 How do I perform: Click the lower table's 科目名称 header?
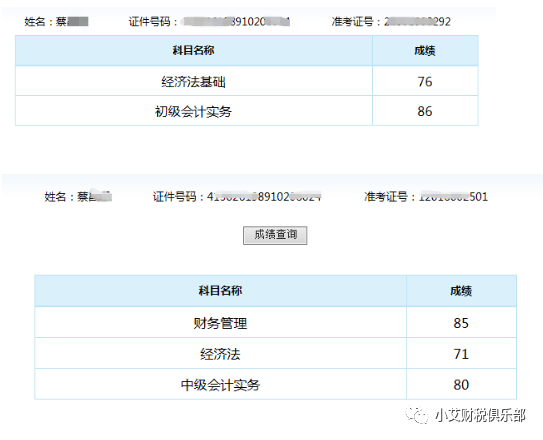coord(221,291)
